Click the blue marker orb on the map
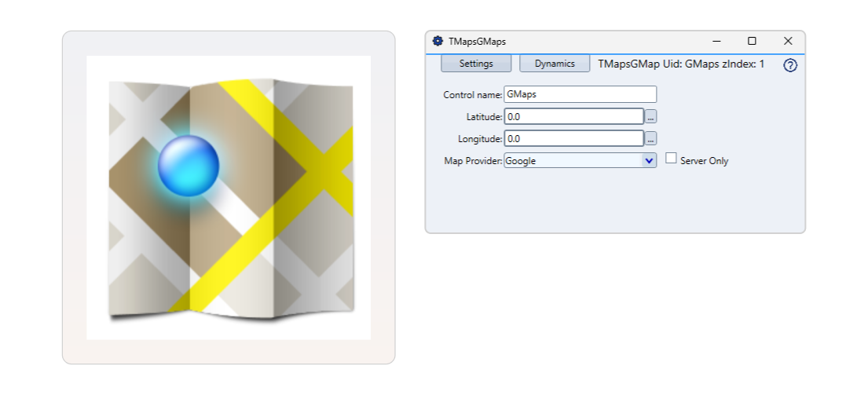This screenshot has width=868, height=395. [189, 165]
